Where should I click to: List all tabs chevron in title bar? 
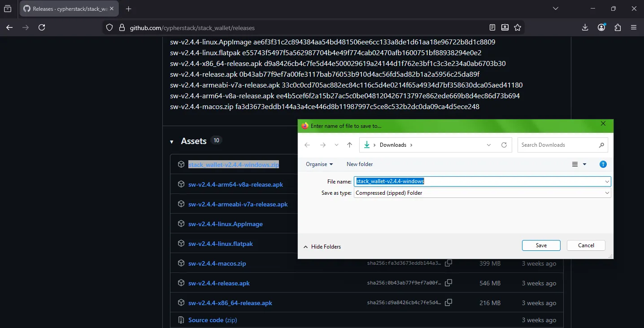(556, 9)
